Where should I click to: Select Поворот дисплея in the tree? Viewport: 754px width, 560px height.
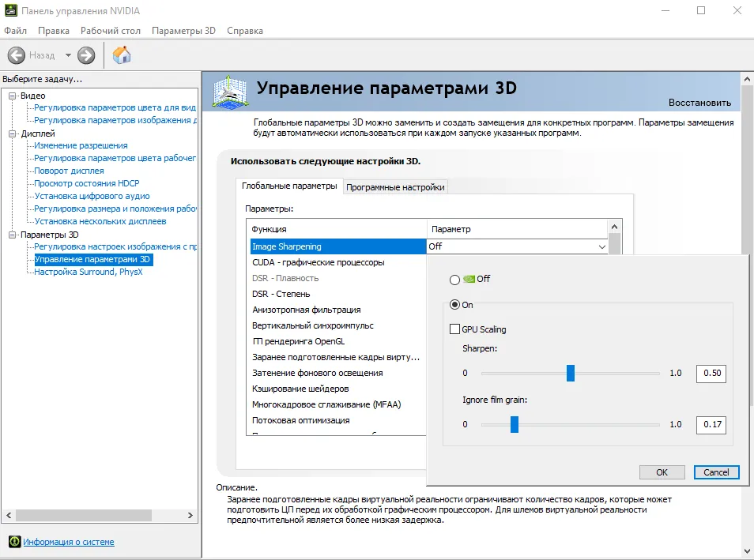click(69, 171)
